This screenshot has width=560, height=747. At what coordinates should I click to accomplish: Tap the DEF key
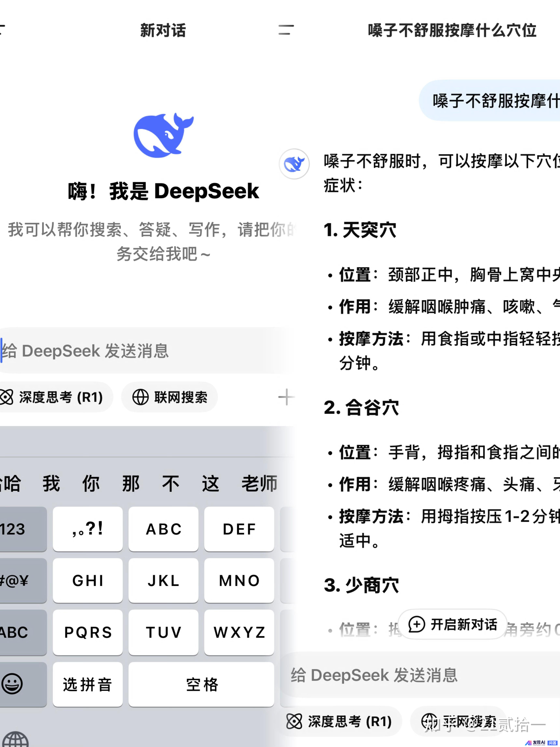(x=239, y=529)
